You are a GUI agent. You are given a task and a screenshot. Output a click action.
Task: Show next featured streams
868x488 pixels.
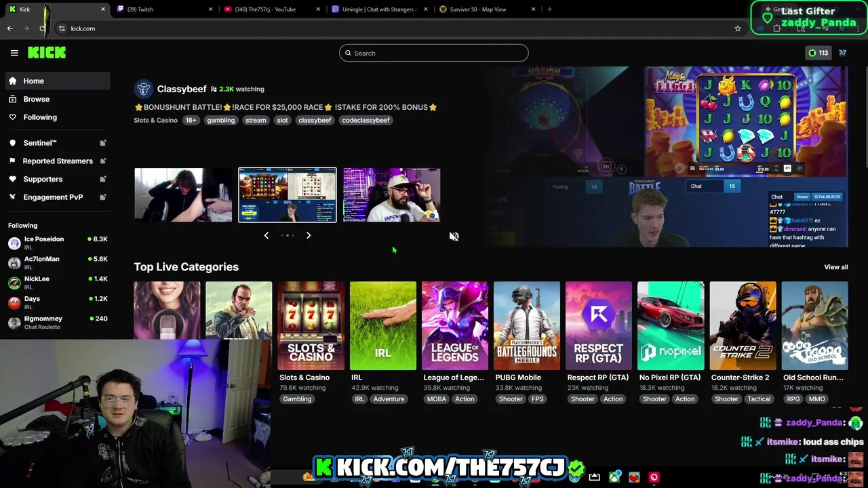tap(309, 235)
